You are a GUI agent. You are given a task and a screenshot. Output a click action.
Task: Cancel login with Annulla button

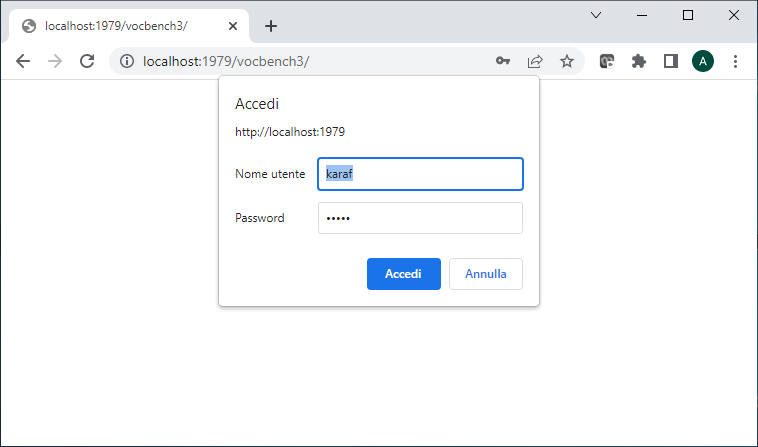point(486,274)
